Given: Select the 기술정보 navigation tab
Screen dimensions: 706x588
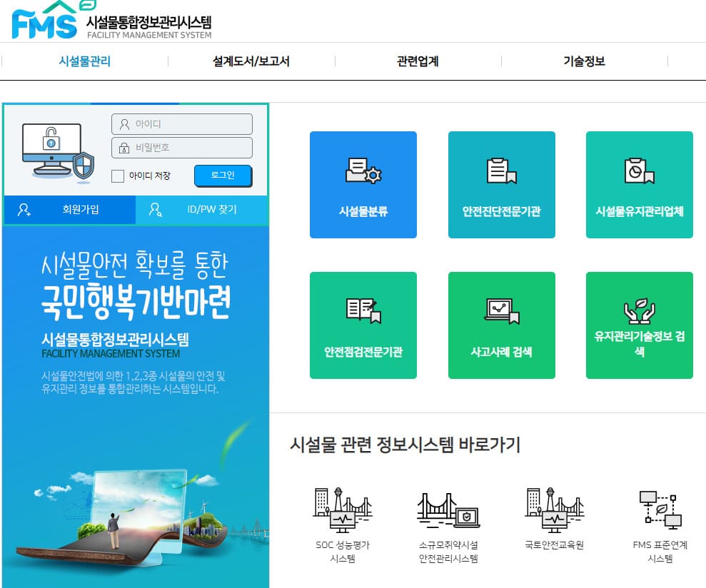Looking at the screenshot, I should click(583, 61).
